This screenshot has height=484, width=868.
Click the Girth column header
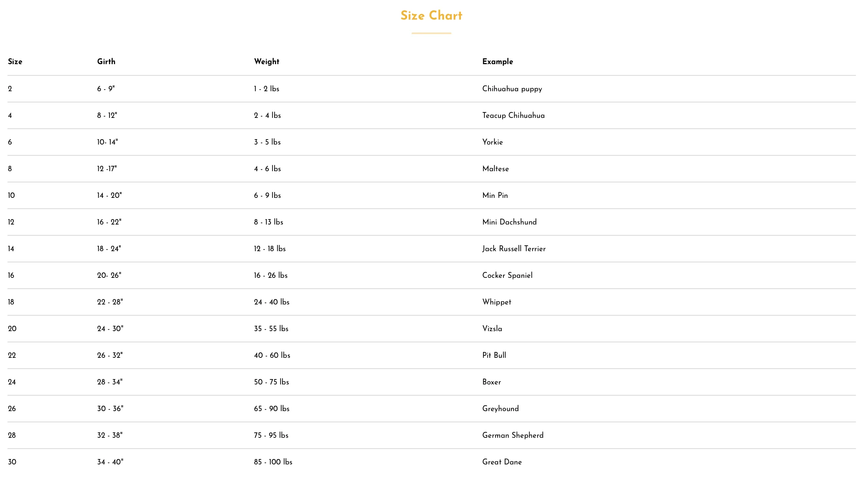click(106, 62)
